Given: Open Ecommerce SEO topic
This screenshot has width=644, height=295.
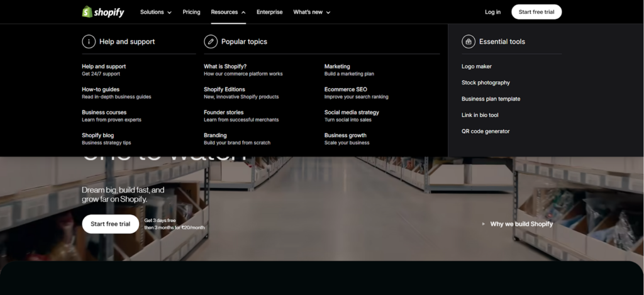Looking at the screenshot, I should [x=356, y=93].
